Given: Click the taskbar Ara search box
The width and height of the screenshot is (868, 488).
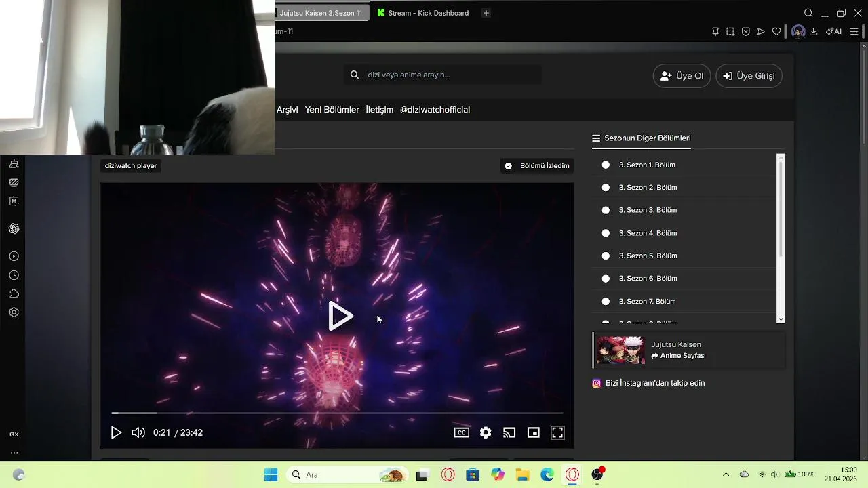Looking at the screenshot, I should [x=347, y=474].
